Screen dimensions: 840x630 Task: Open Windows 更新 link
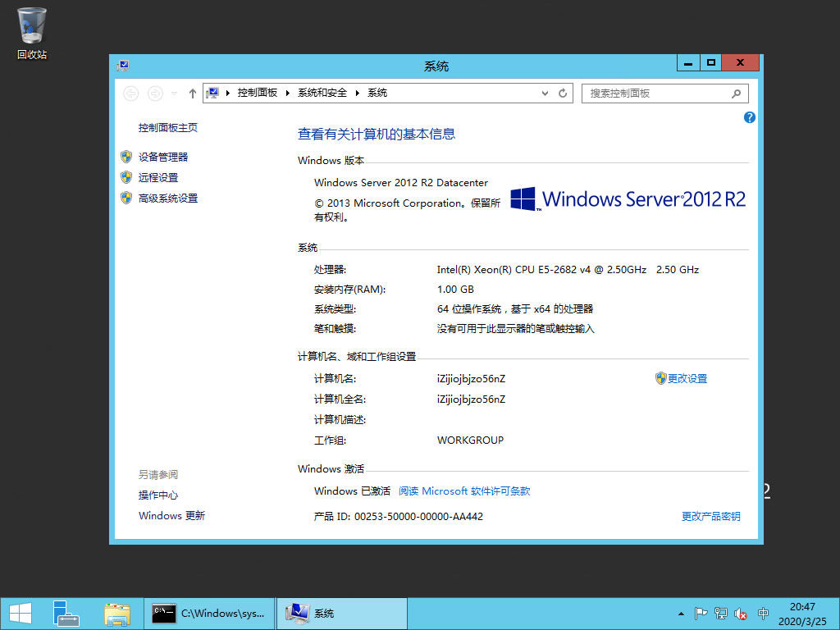pos(171,516)
